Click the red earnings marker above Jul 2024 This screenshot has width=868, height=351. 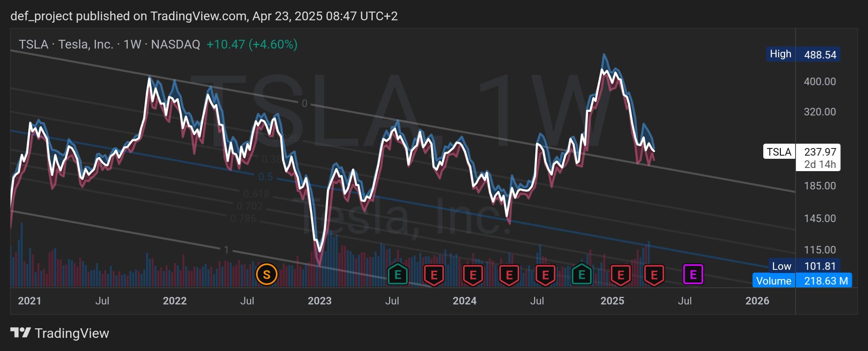(x=545, y=275)
